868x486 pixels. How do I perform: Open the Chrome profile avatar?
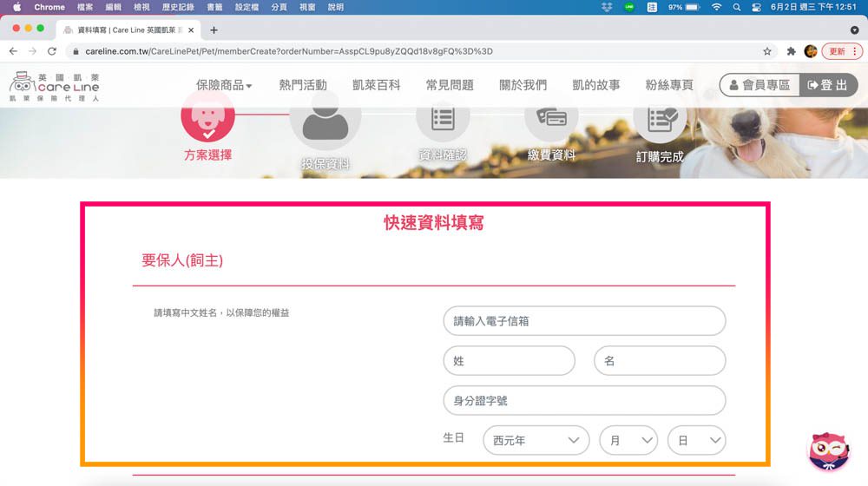coord(811,51)
